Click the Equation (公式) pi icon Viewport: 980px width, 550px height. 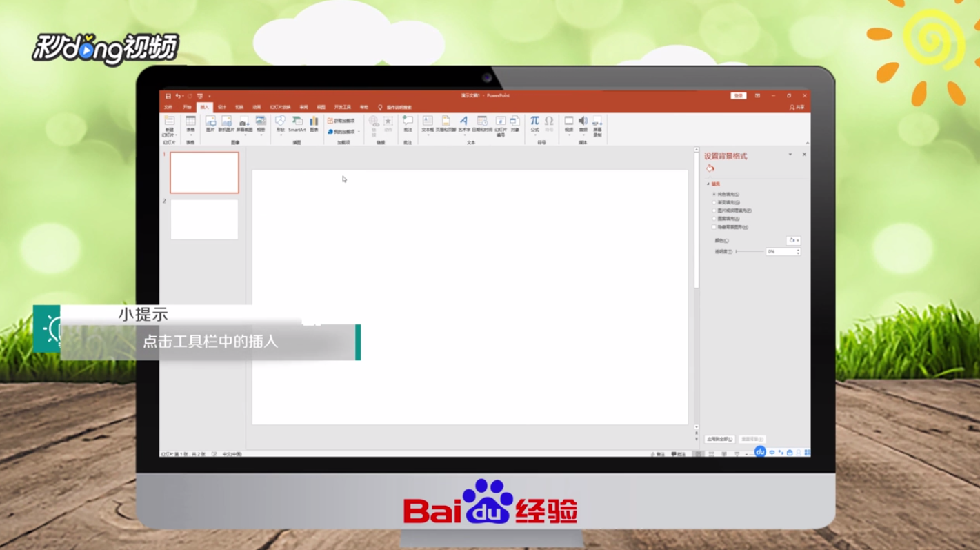[534, 121]
